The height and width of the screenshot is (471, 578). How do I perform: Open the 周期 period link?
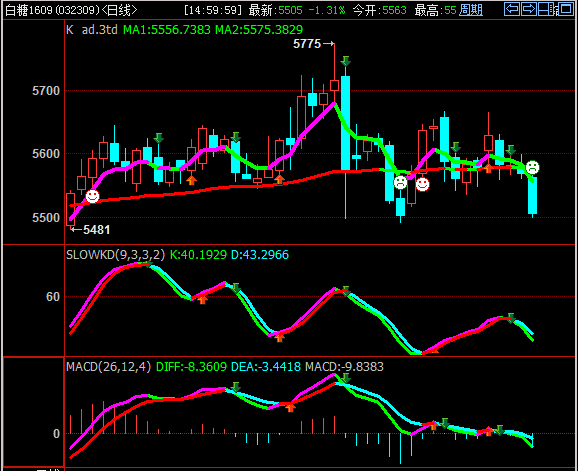(x=471, y=10)
